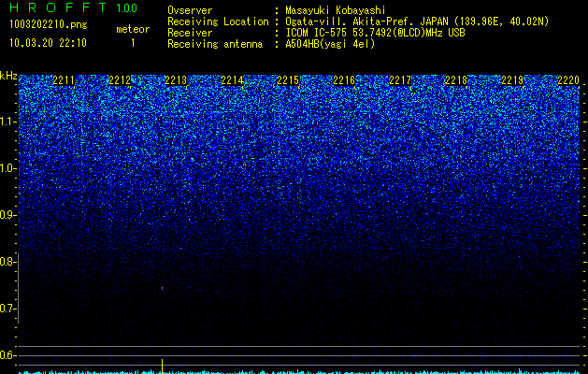Click the Ovserver label
Screen dimensions: 588x374
pyautogui.click(x=190, y=10)
